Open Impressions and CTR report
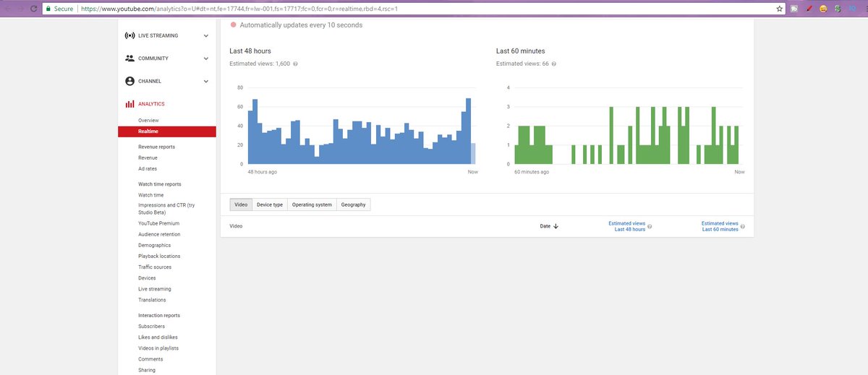Screen dimensions: 868x375 click(166, 209)
